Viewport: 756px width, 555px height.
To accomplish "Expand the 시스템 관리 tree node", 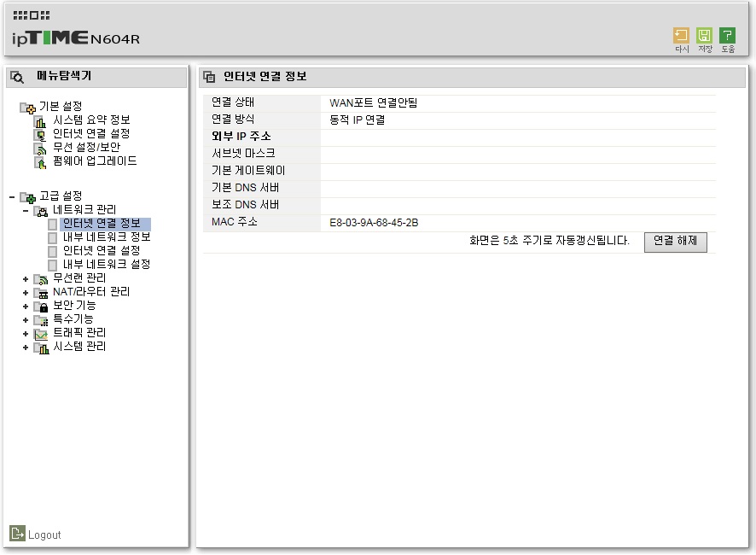I will [x=26, y=348].
